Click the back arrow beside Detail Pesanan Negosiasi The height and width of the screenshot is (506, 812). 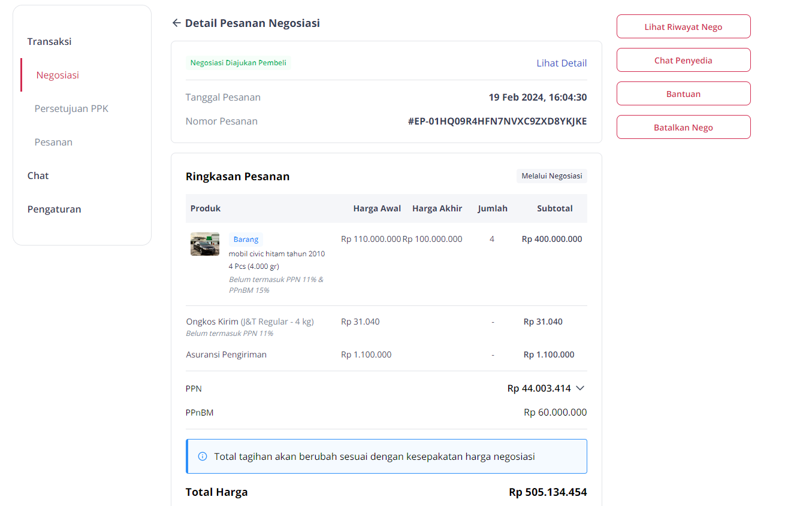coord(176,23)
